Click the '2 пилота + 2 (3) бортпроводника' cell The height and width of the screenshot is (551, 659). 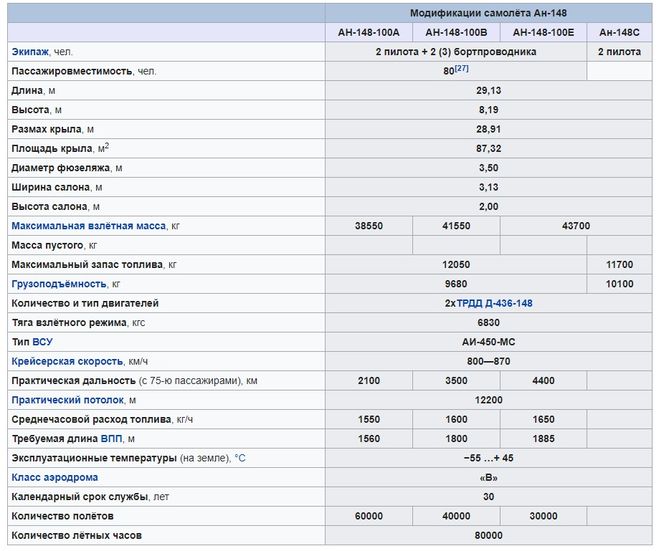point(456,52)
